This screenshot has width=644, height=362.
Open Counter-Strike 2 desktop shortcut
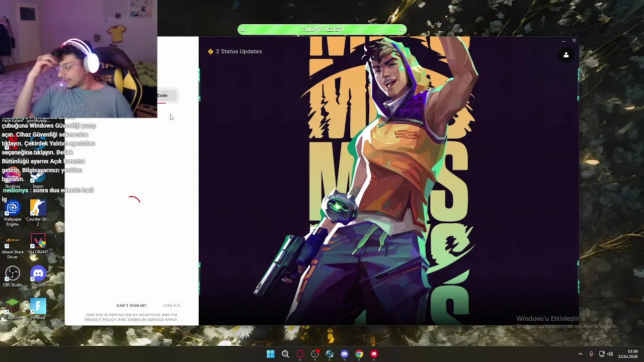click(x=38, y=213)
